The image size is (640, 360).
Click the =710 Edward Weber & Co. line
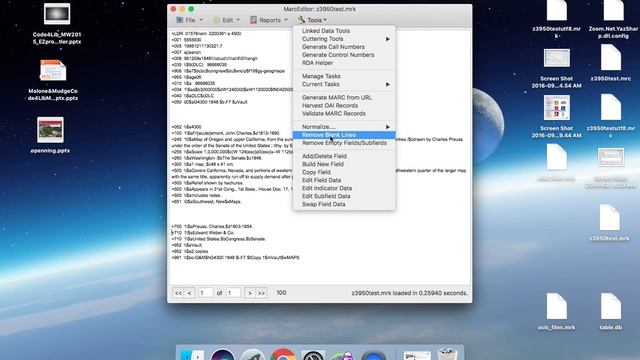203,233
